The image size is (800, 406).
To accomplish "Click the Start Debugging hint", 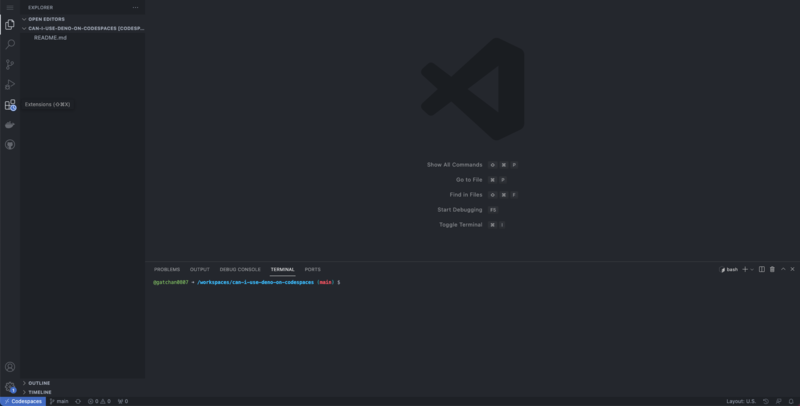I will tap(460, 210).
